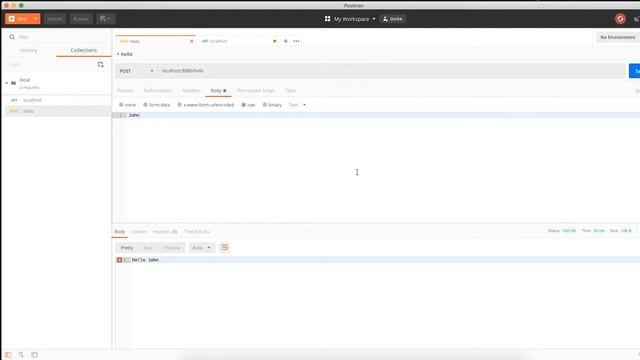Open the Test Results tab
This screenshot has height=360, width=640.
(197, 231)
